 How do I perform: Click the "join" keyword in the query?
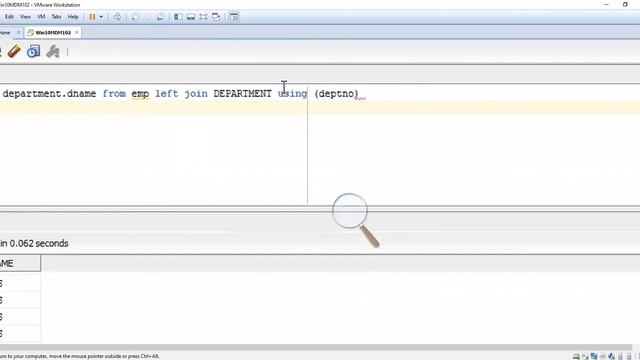click(196, 94)
